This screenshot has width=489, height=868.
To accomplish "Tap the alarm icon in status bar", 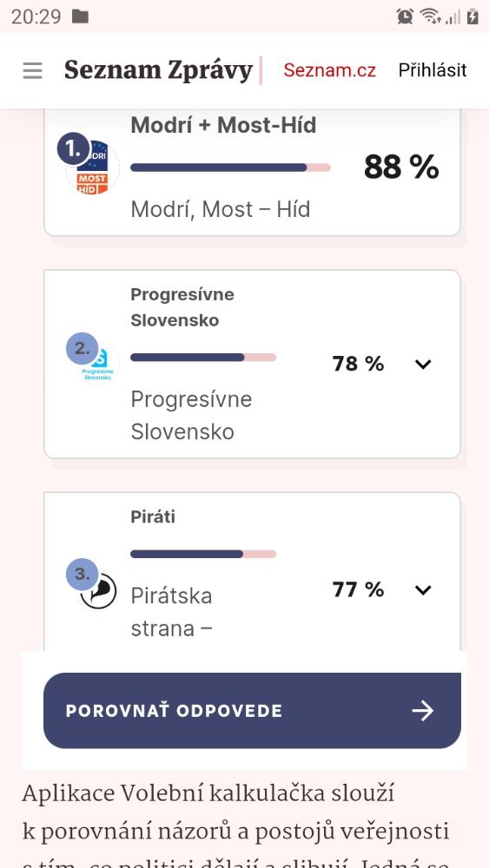I will 405,16.
